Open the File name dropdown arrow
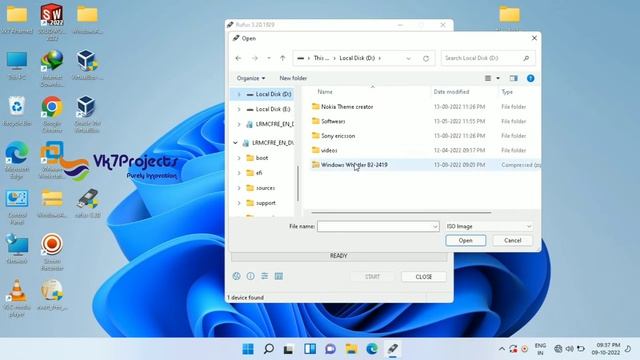Viewport: 640px width, 360px height. click(x=435, y=226)
